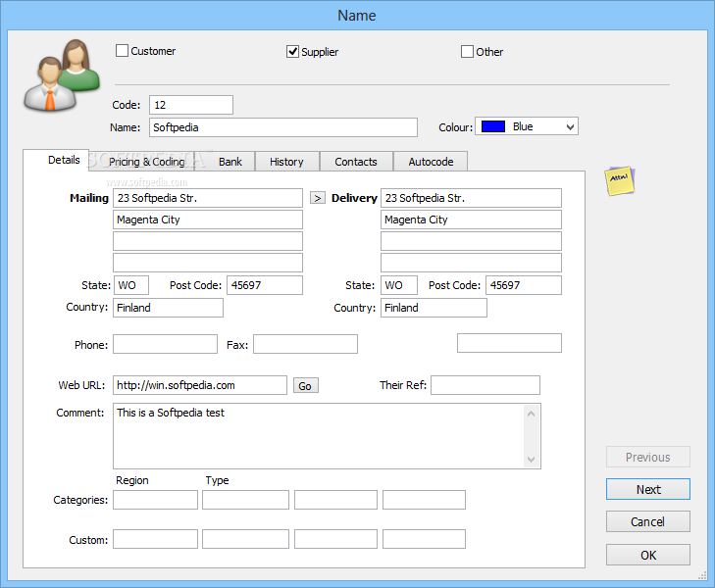This screenshot has width=715, height=588.
Task: Click the greyed-out Previous button
Action: (x=648, y=457)
